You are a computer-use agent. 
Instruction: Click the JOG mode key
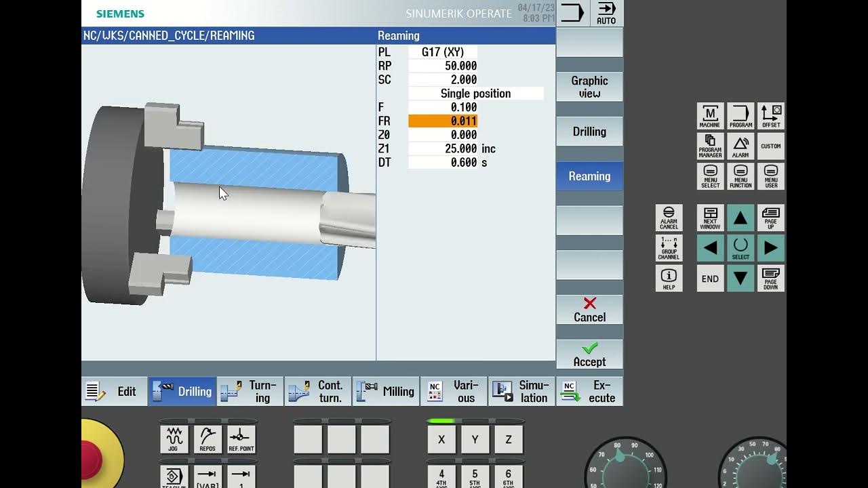tap(174, 439)
